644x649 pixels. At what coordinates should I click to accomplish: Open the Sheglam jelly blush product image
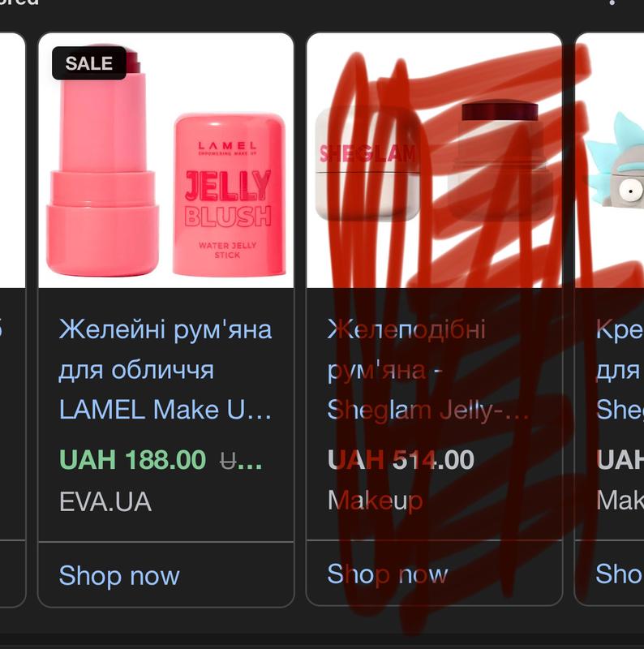(434, 160)
